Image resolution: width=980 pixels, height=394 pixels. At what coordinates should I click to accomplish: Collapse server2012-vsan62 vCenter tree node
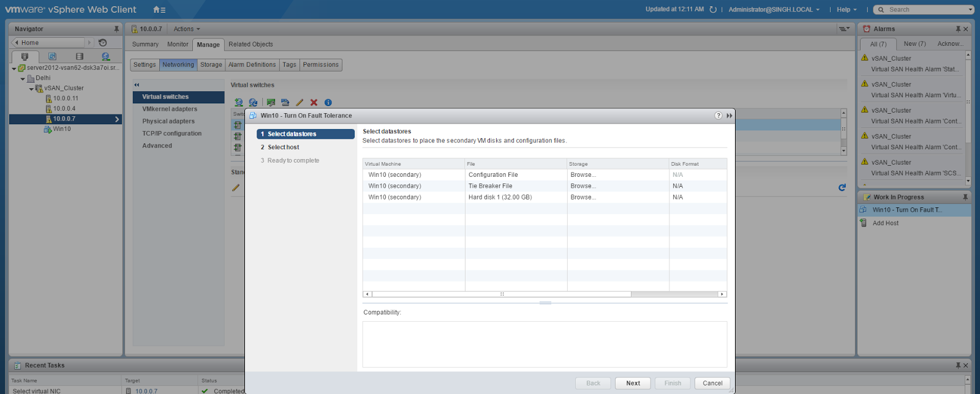coord(14,69)
